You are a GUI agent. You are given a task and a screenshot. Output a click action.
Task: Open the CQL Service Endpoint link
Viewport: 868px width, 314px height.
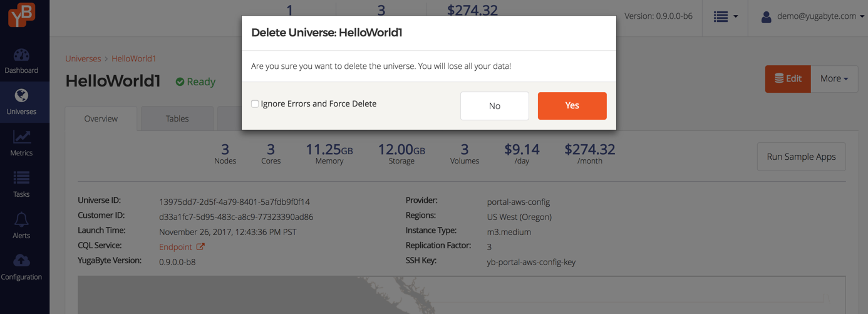[x=182, y=247]
